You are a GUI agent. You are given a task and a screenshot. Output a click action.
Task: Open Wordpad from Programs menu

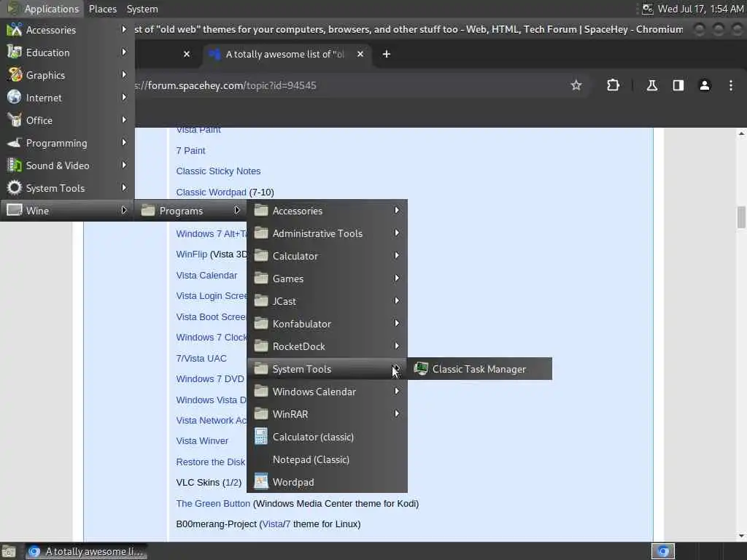coord(327,482)
